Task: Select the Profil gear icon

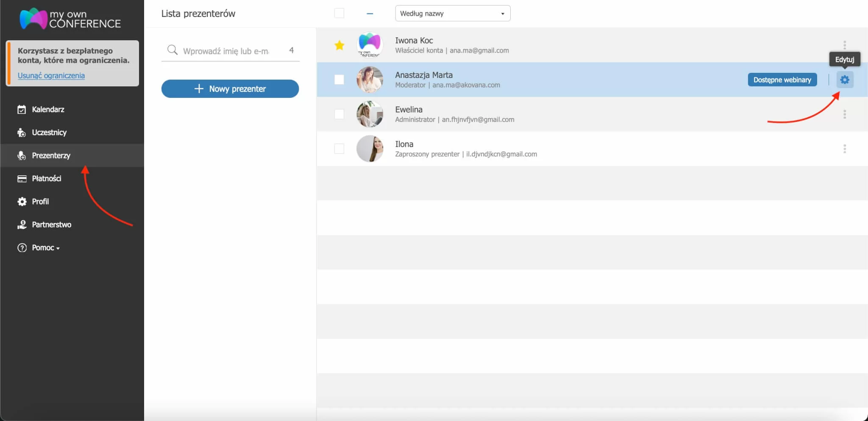Action: click(x=22, y=202)
